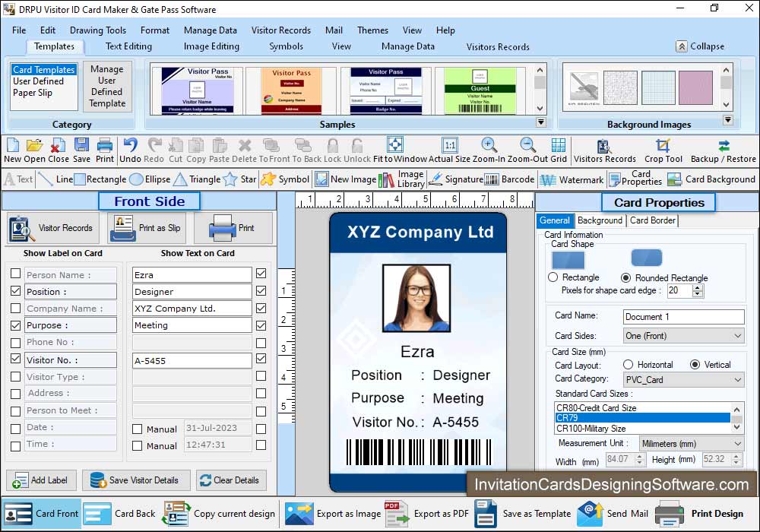The width and height of the screenshot is (760, 532).
Task: Save the card with the Save icon
Action: coord(81,150)
